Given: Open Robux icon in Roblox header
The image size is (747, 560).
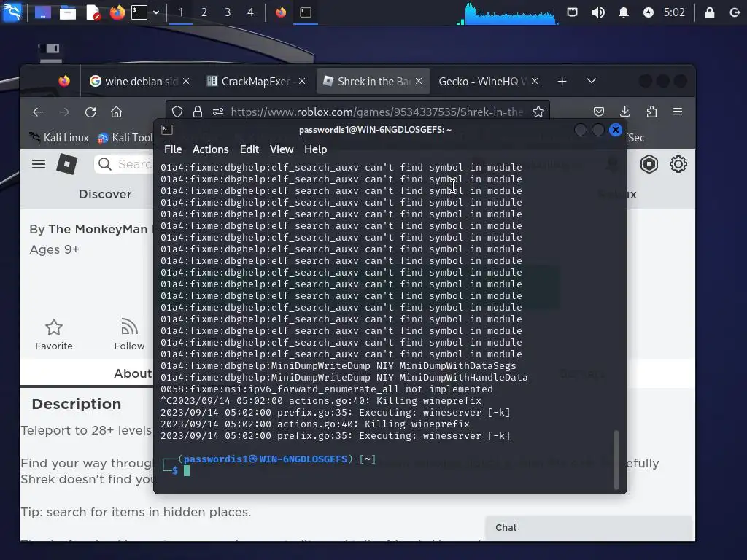Looking at the screenshot, I should point(649,164).
